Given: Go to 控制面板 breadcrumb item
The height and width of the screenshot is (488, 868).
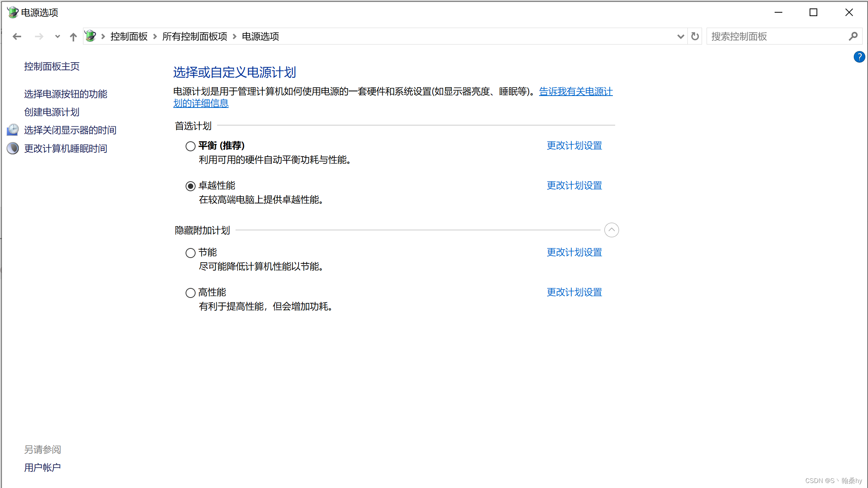Looking at the screenshot, I should pyautogui.click(x=129, y=36).
